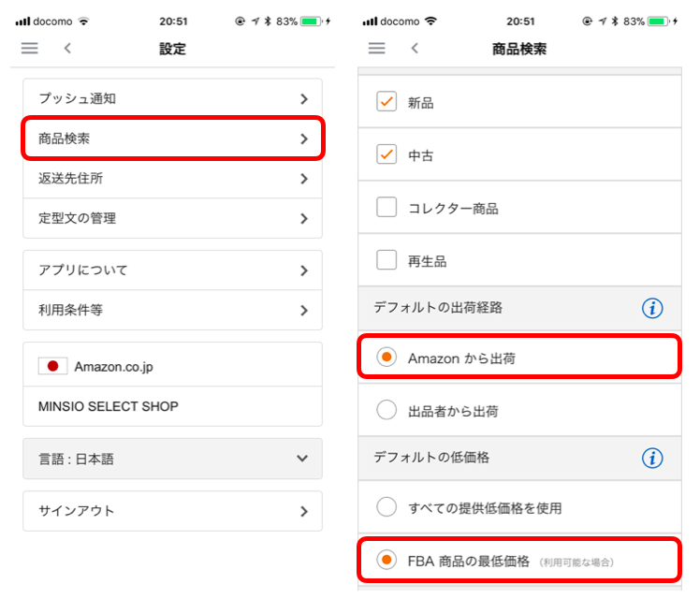Open サインアウト chevron
700x599 pixels.
[304, 511]
